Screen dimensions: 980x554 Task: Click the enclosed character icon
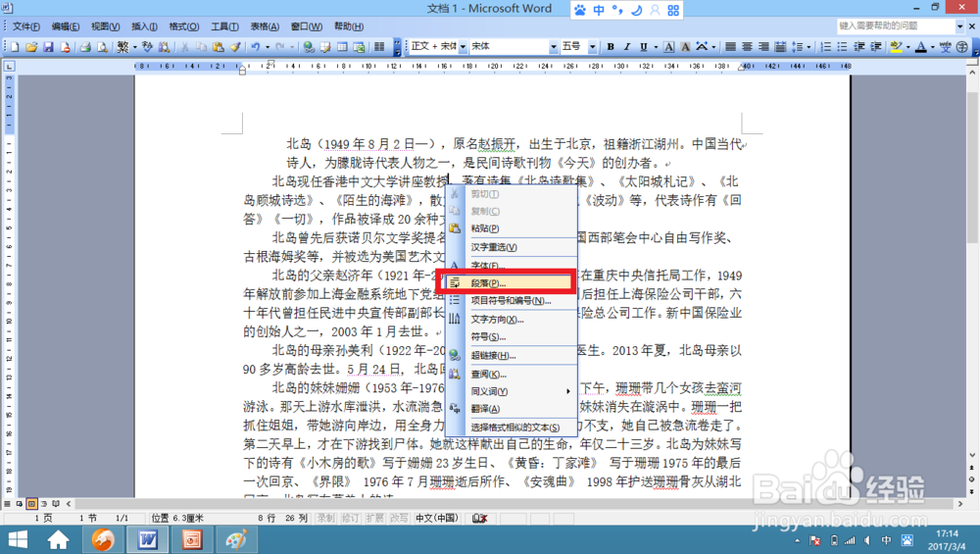pyautogui.click(x=962, y=47)
